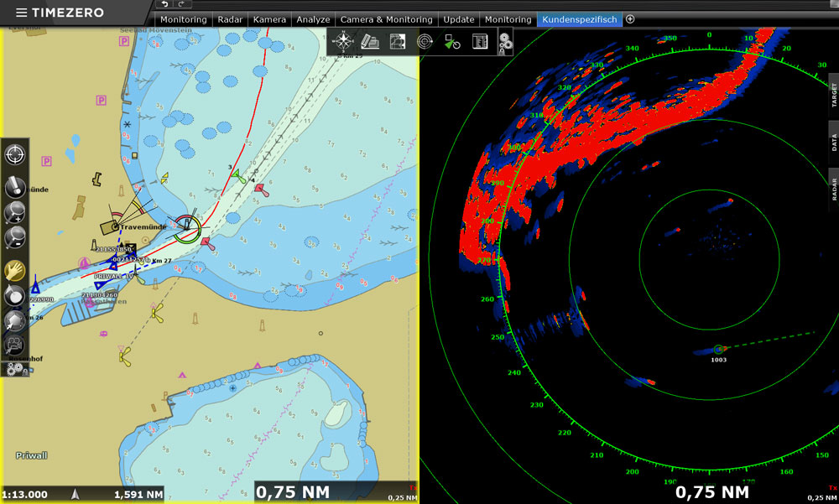
Task: Toggle the hand pan tool
Action: click(x=15, y=270)
